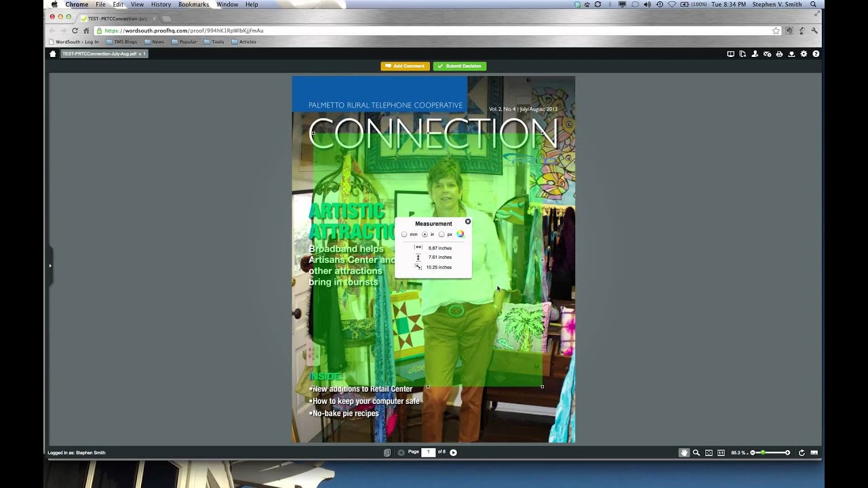Select the inches unit radio button
The height and width of the screenshot is (488, 868).
[425, 235]
